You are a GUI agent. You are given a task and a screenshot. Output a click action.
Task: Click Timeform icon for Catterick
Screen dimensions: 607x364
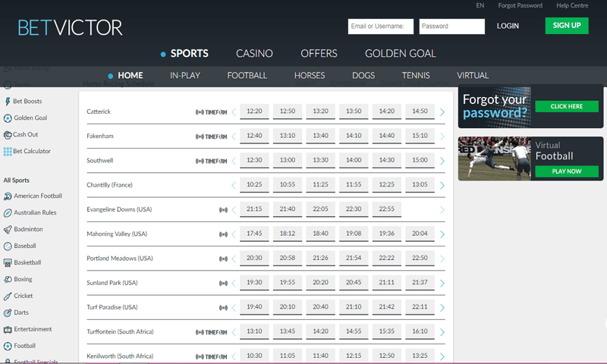point(211,112)
